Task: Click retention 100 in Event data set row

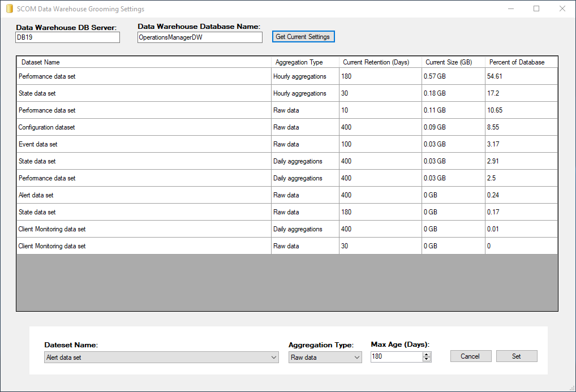Action: [x=380, y=144]
